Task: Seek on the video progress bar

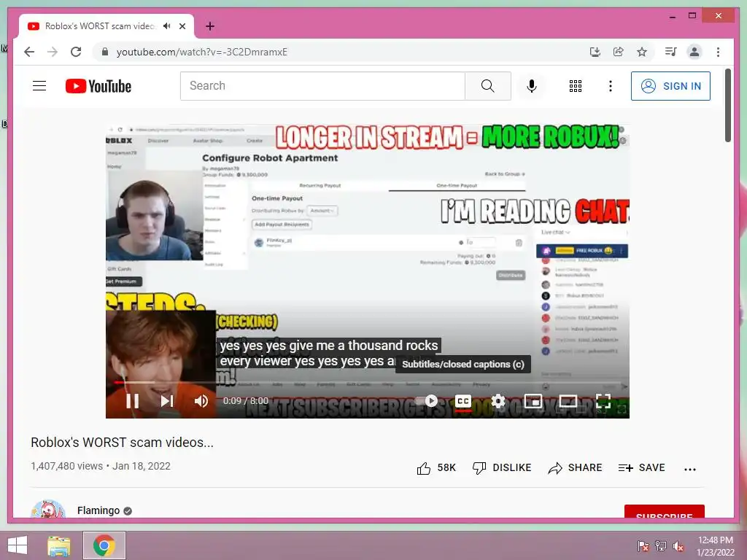Action: pyautogui.click(x=368, y=382)
